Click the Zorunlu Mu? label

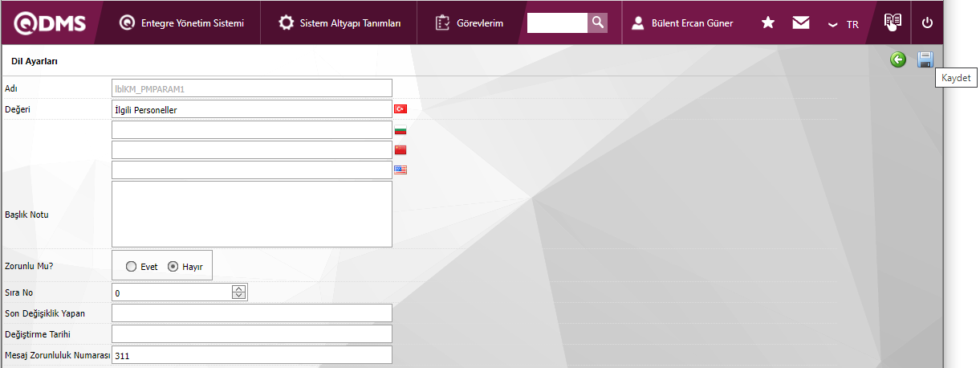27,266
